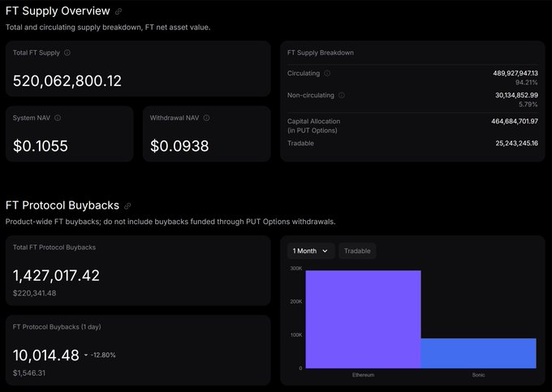Click the System NAV label
The height and width of the screenshot is (392, 552).
pos(32,118)
